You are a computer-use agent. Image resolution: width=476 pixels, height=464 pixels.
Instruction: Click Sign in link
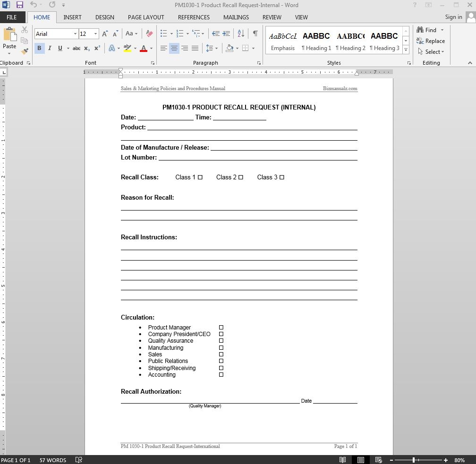pos(453,17)
